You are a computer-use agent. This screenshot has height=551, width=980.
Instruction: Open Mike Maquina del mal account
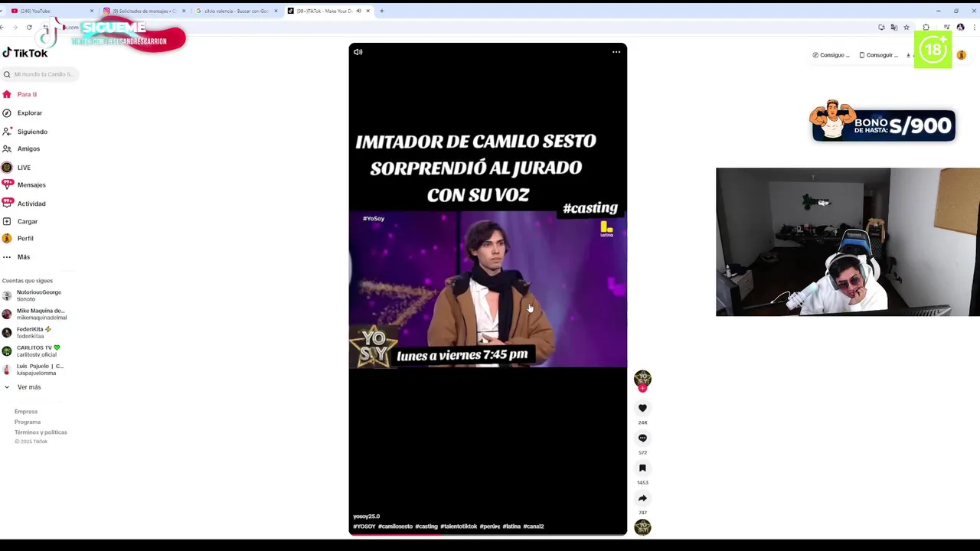(x=34, y=314)
